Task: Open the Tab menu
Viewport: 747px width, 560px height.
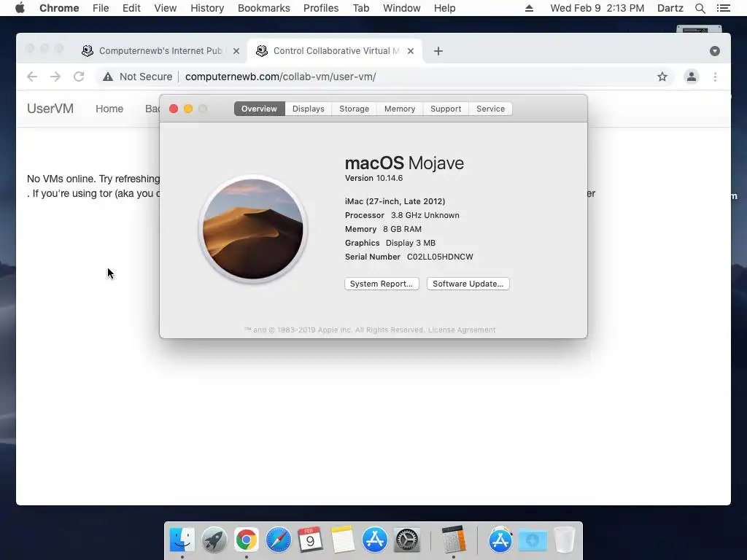Action: (x=361, y=8)
